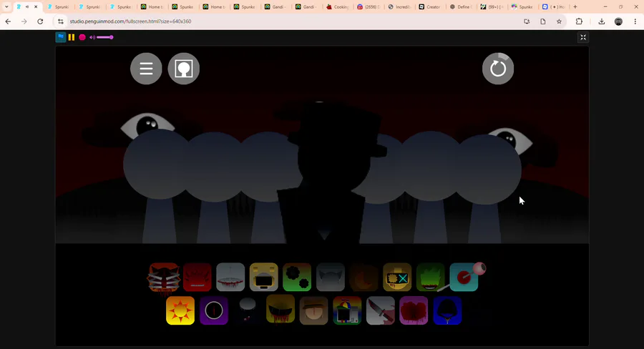Click the leftmost gray character slot
The height and width of the screenshot is (349, 644).
tap(158, 187)
